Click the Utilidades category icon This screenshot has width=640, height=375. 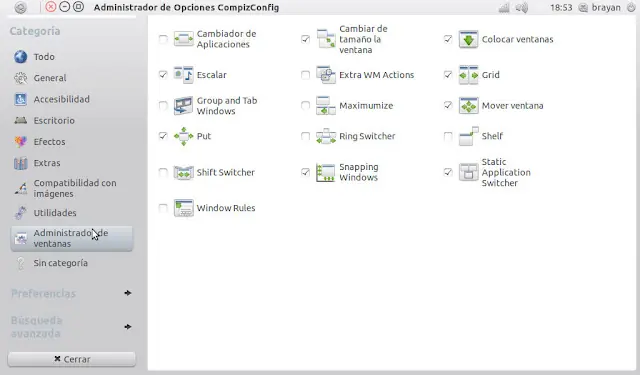(x=20, y=213)
